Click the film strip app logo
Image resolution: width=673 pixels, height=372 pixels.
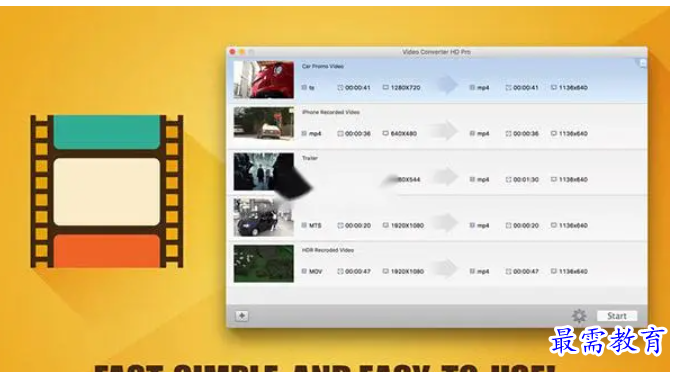[x=107, y=191]
